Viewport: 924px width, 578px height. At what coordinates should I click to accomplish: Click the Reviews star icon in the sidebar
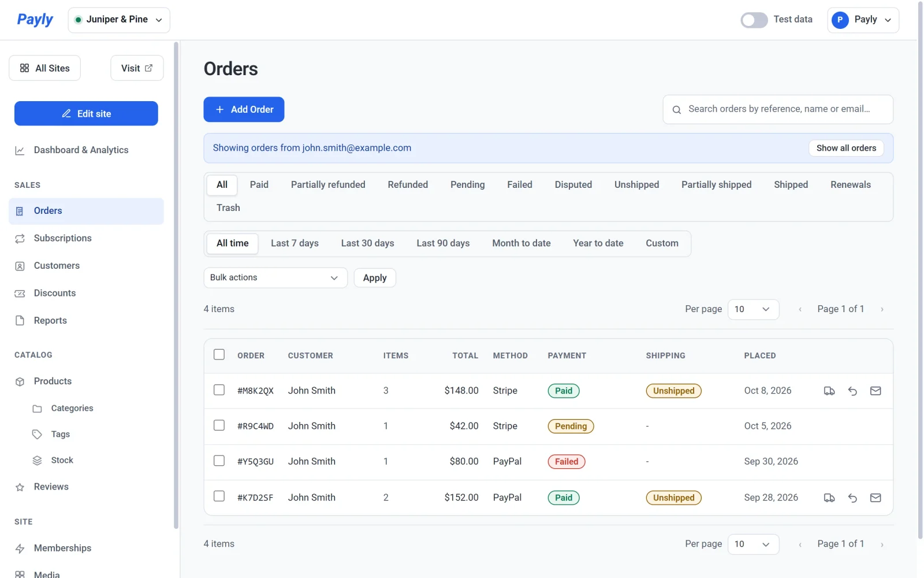point(20,487)
